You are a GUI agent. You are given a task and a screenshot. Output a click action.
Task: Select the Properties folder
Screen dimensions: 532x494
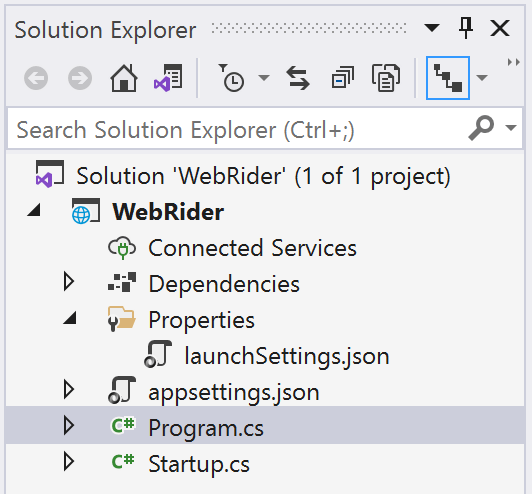pos(202,320)
